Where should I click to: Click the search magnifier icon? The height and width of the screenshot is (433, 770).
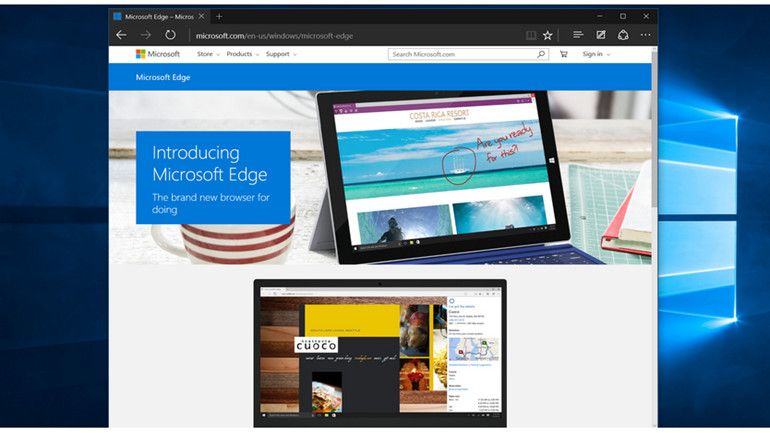click(541, 54)
